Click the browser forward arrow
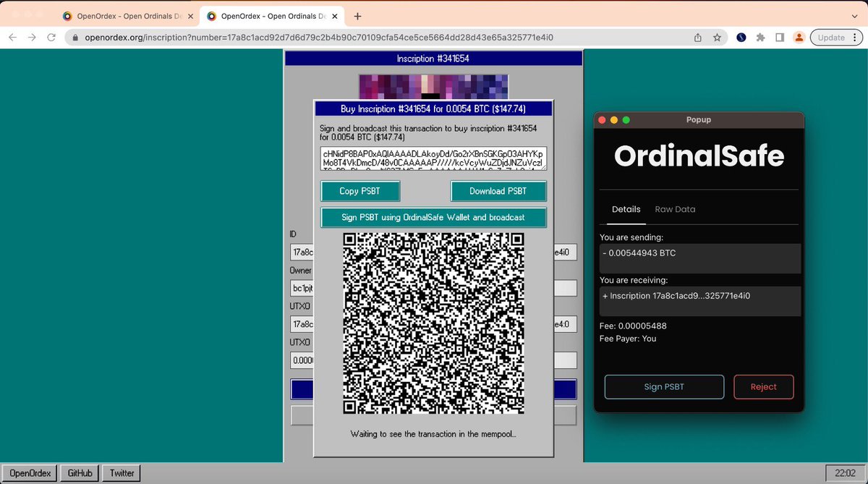868x484 pixels. pyautogui.click(x=32, y=37)
